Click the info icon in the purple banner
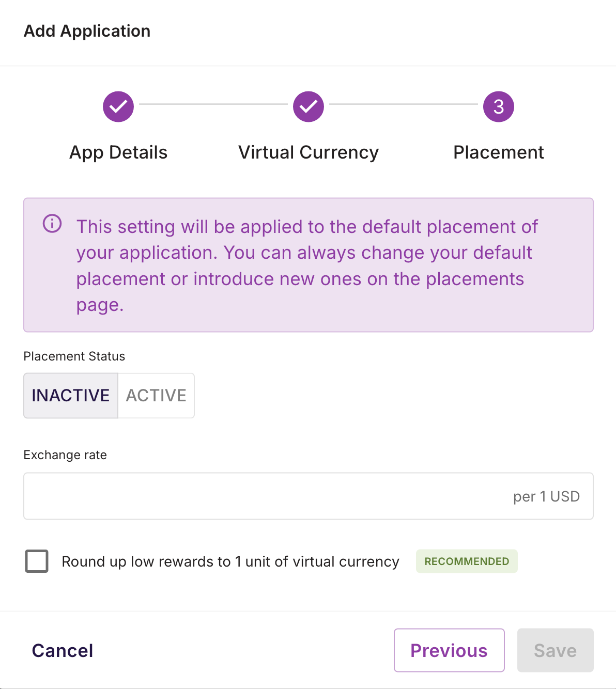The image size is (616, 689). click(52, 224)
